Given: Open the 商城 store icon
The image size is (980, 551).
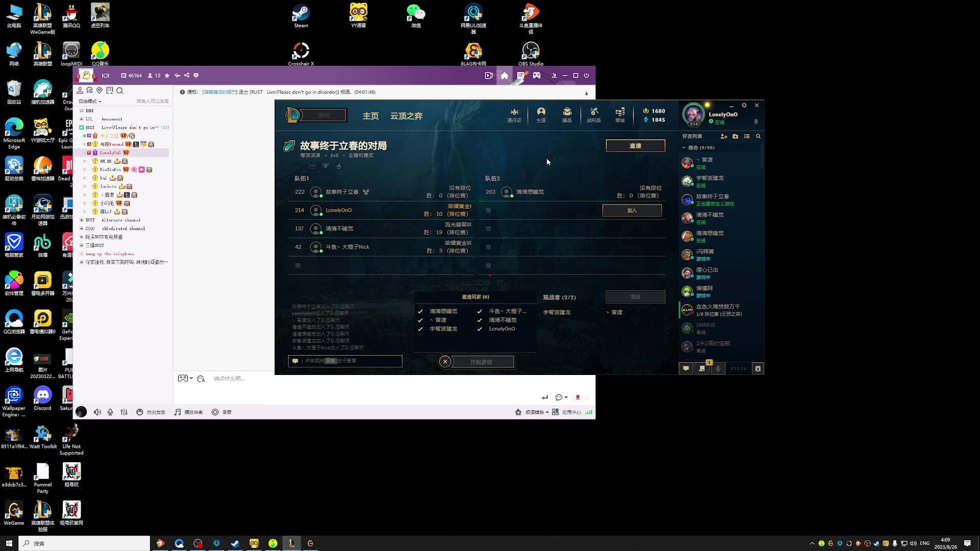Looking at the screenshot, I should tap(620, 115).
